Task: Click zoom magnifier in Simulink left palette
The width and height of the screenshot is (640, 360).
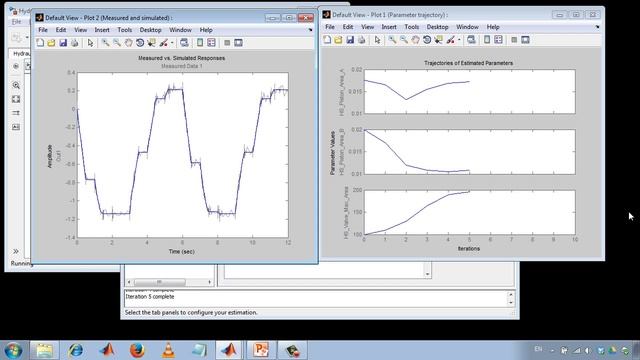Action: coord(16,85)
